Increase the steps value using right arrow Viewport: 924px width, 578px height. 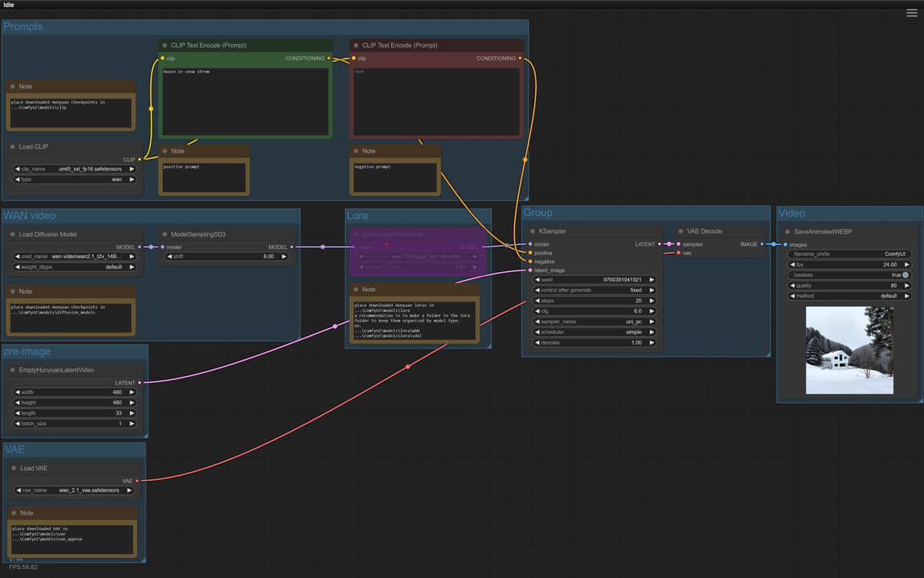pyautogui.click(x=651, y=301)
